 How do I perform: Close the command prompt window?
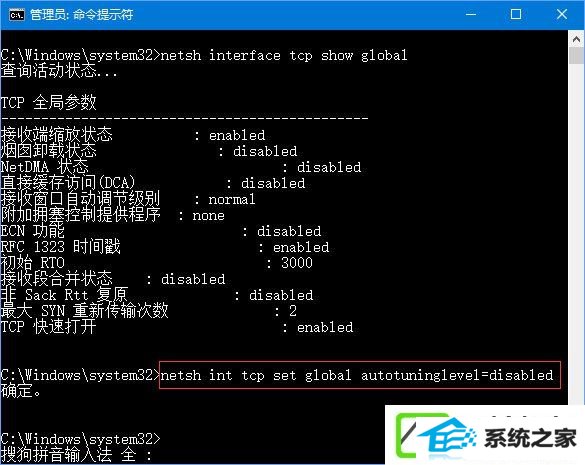coord(561,15)
